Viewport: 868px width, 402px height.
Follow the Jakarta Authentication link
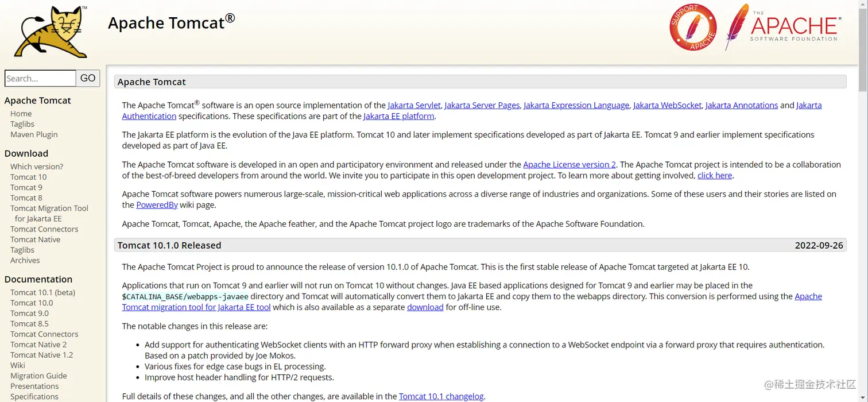[149, 116]
